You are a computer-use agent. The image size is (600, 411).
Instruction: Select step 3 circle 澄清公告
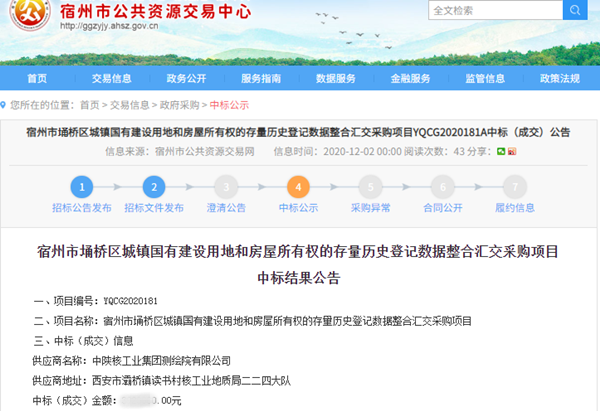pyautogui.click(x=226, y=186)
